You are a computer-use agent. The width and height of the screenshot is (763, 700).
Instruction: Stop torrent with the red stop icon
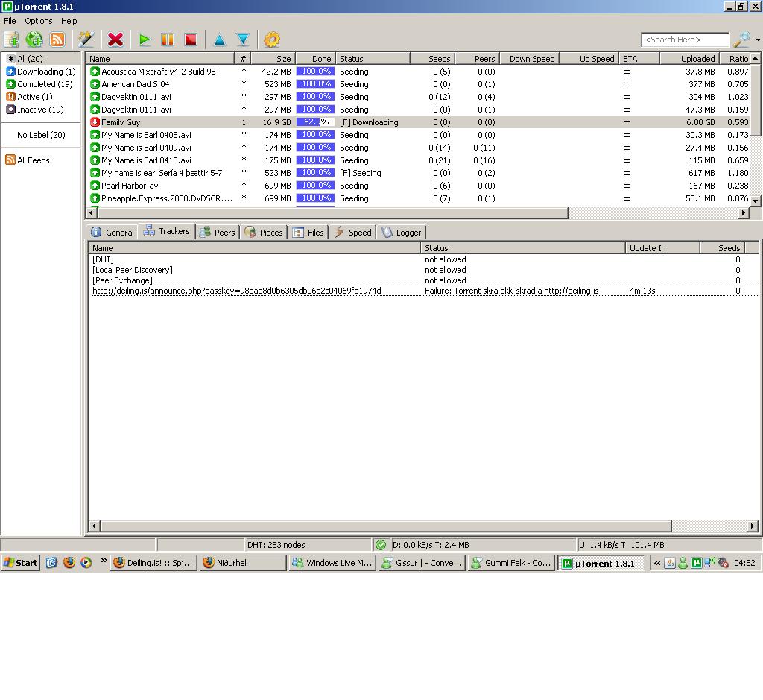pos(191,40)
